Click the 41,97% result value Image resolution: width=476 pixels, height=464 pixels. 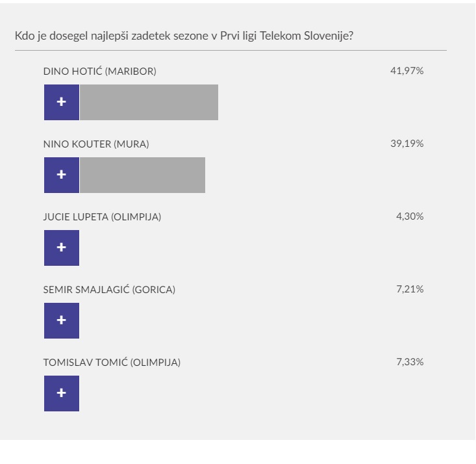point(407,71)
